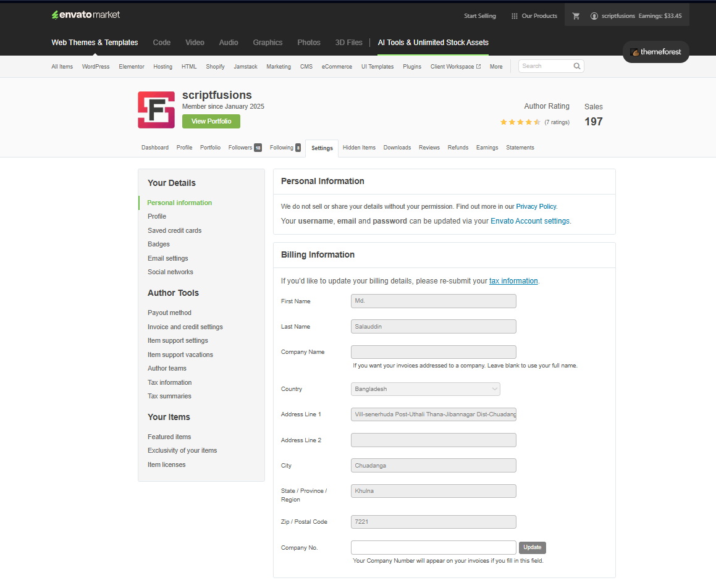The height and width of the screenshot is (588, 716).
Task: Select the Graphics category
Action: (267, 43)
